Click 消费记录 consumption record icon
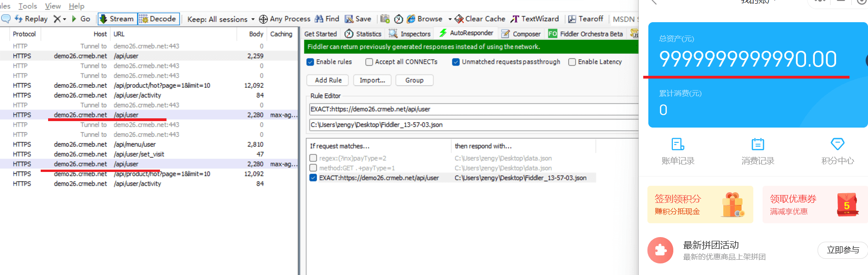This screenshot has width=868, height=275. [758, 144]
